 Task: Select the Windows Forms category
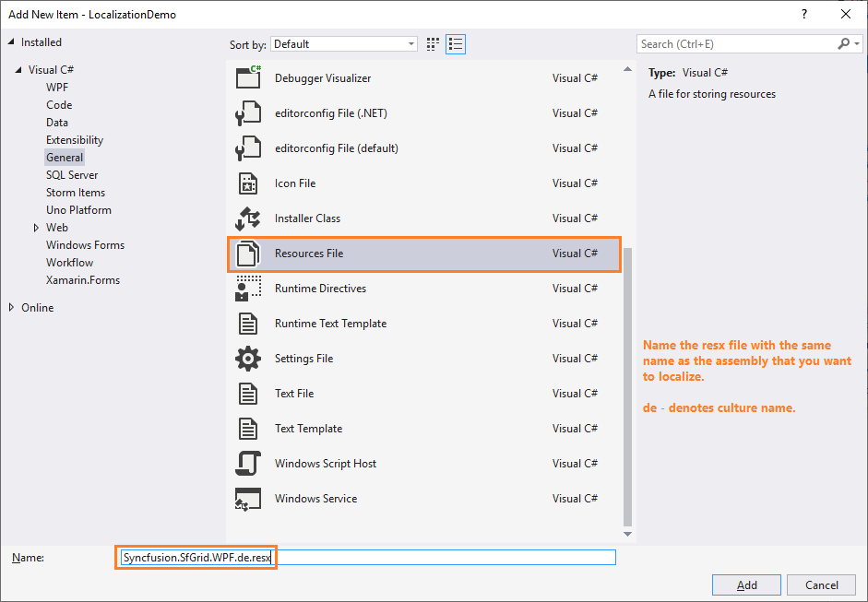tap(85, 245)
